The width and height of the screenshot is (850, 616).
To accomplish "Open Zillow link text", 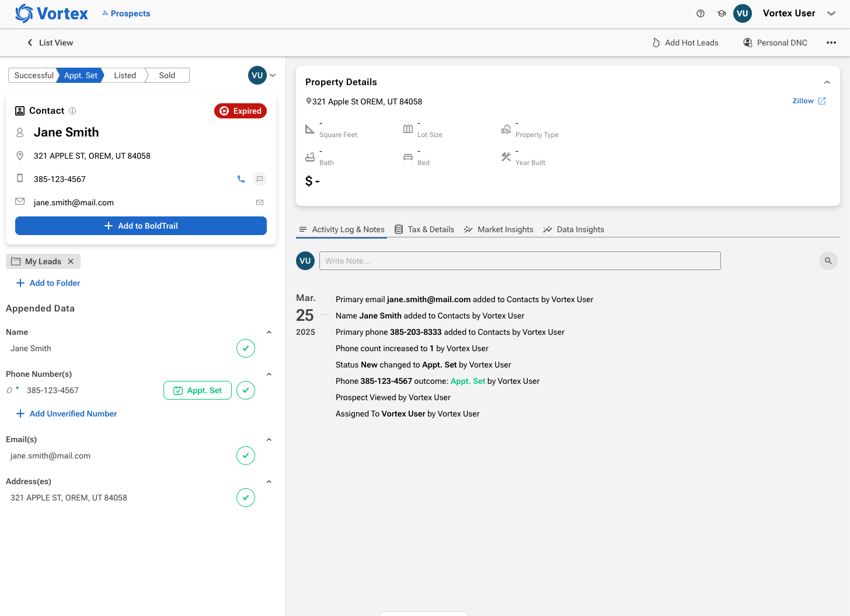I will pos(803,101).
